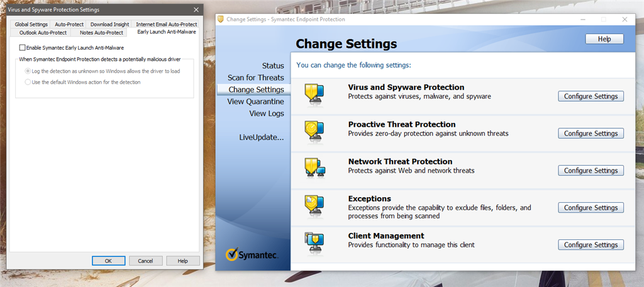Enable Symantec Early Launch Anti-Malware checkbox
The image size is (644, 287).
tap(22, 48)
